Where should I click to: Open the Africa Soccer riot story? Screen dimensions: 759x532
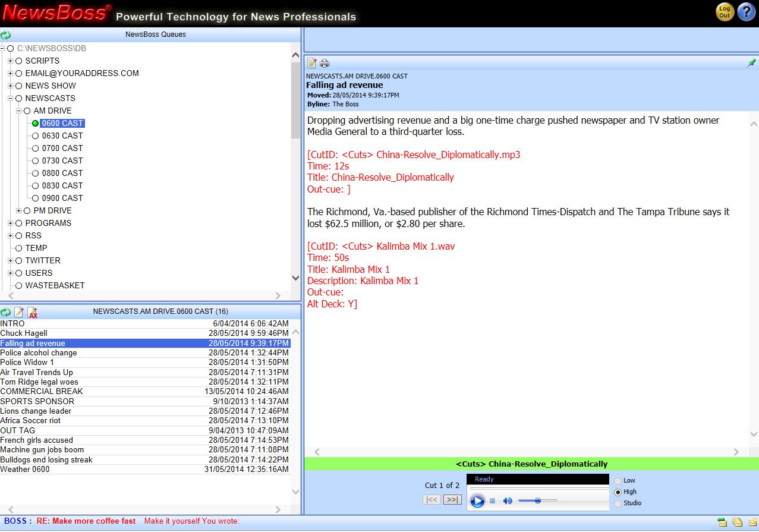click(x=145, y=420)
